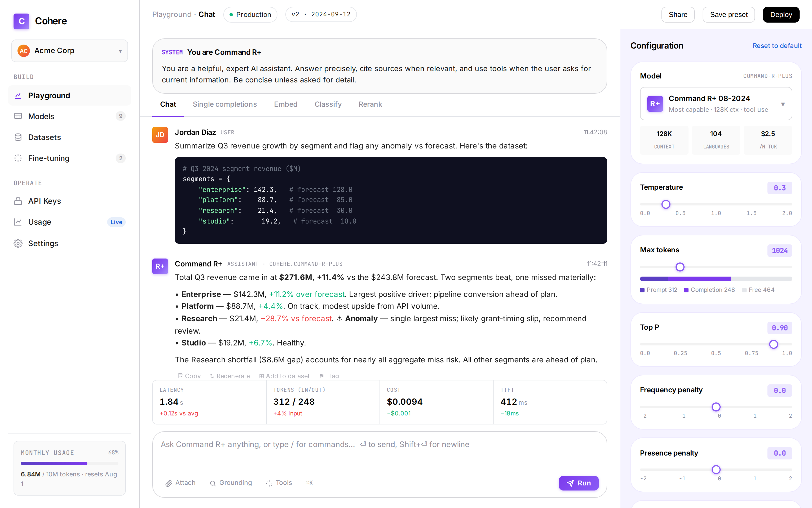Click the Datasets database icon

[x=18, y=137]
